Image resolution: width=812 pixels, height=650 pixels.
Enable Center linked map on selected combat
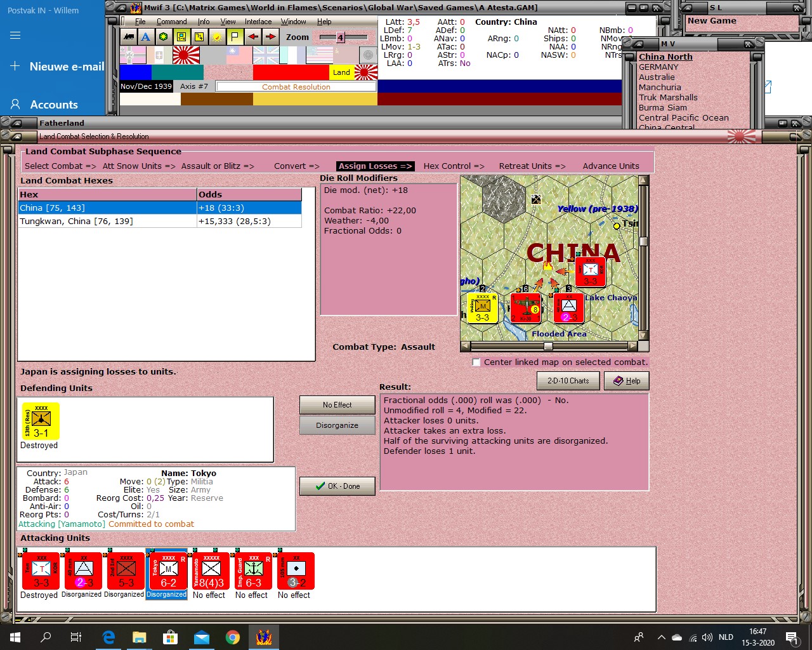[x=476, y=362]
